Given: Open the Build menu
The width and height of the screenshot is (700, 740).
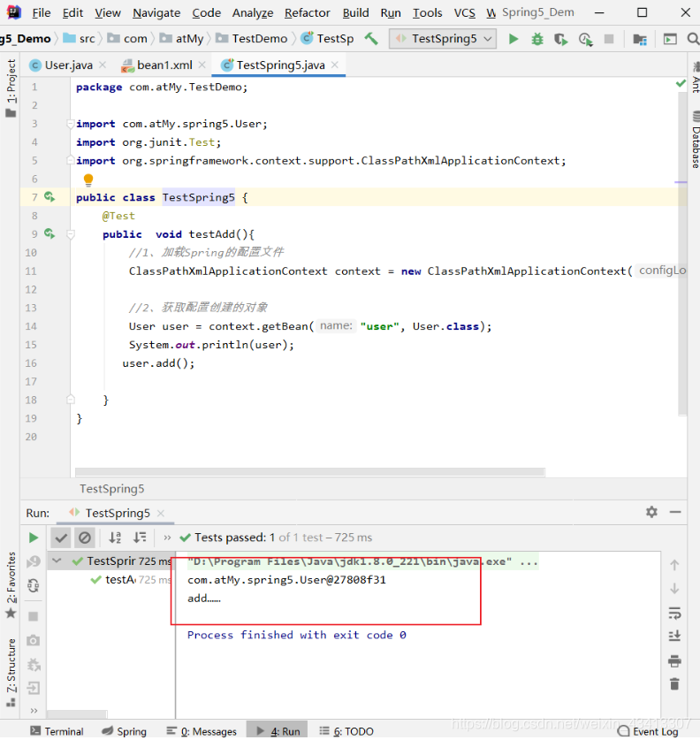Looking at the screenshot, I should coord(355,12).
